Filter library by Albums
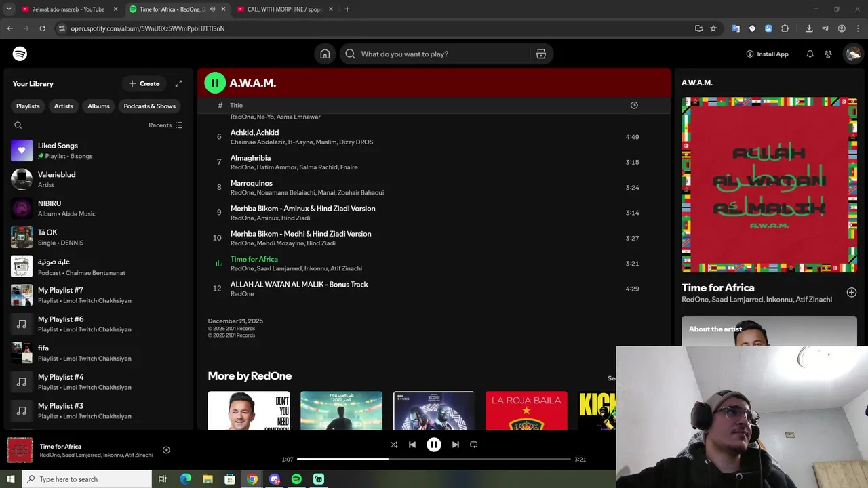The image size is (868, 488). (x=98, y=106)
